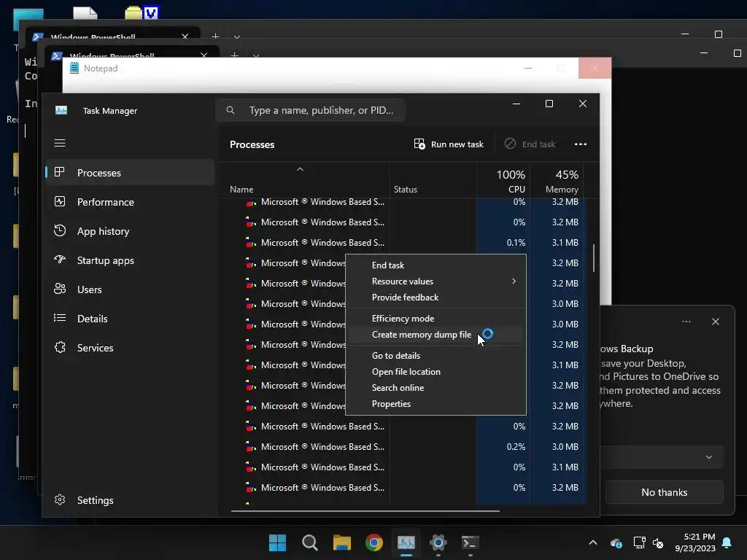Click the Resource values submenu arrow
The height and width of the screenshot is (560, 747).
514,281
